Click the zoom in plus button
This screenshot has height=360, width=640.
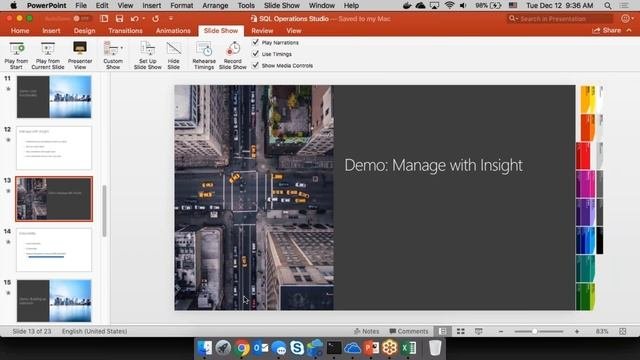577,331
